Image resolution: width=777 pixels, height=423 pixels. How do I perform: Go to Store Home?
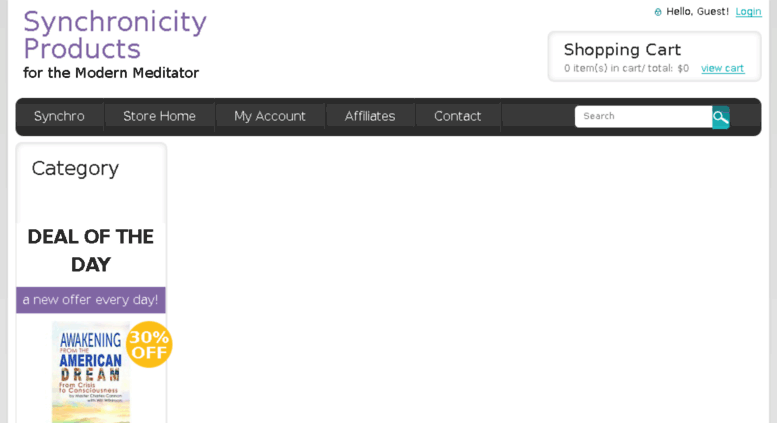point(159,116)
